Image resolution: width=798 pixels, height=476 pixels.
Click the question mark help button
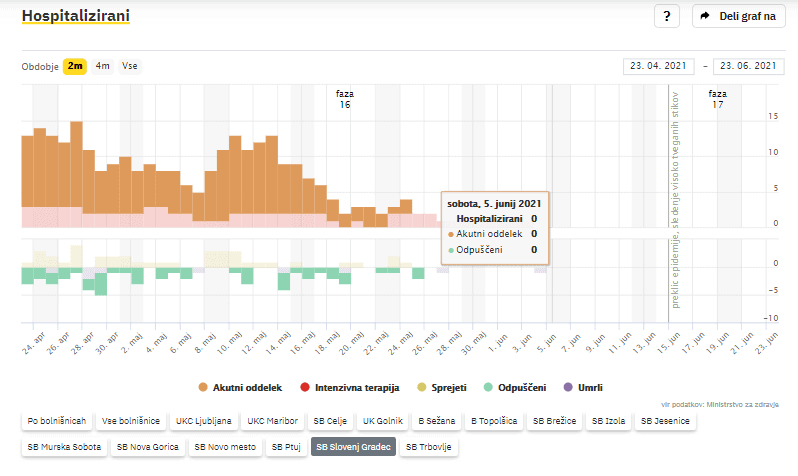click(667, 16)
